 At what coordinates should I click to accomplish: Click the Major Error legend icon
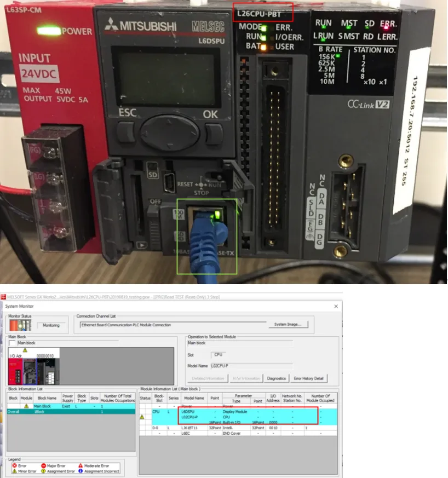point(43,466)
